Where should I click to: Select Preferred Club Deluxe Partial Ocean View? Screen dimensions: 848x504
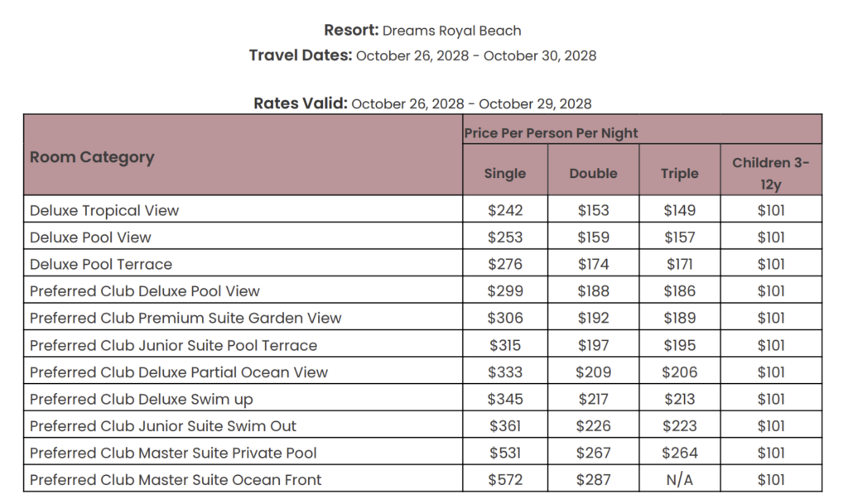(x=179, y=372)
